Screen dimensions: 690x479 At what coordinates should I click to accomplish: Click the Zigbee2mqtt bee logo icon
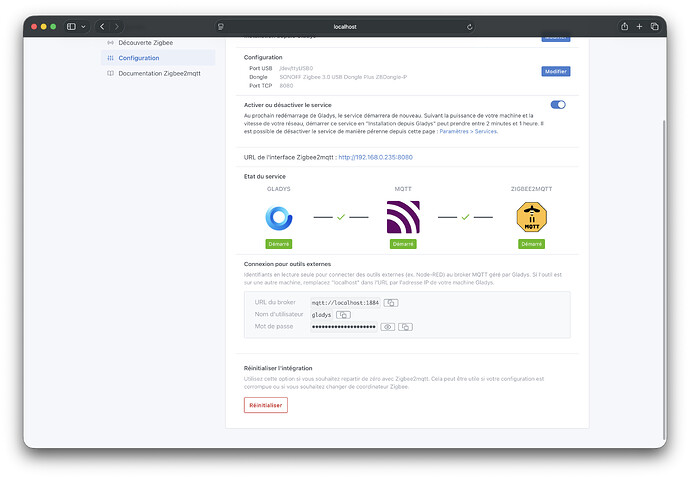click(x=532, y=217)
